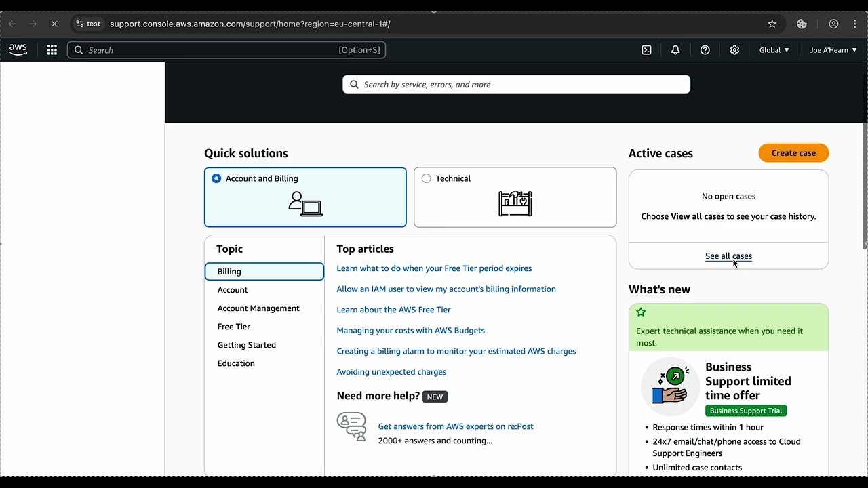
Task: Click the AWS logo home icon
Action: click(18, 49)
